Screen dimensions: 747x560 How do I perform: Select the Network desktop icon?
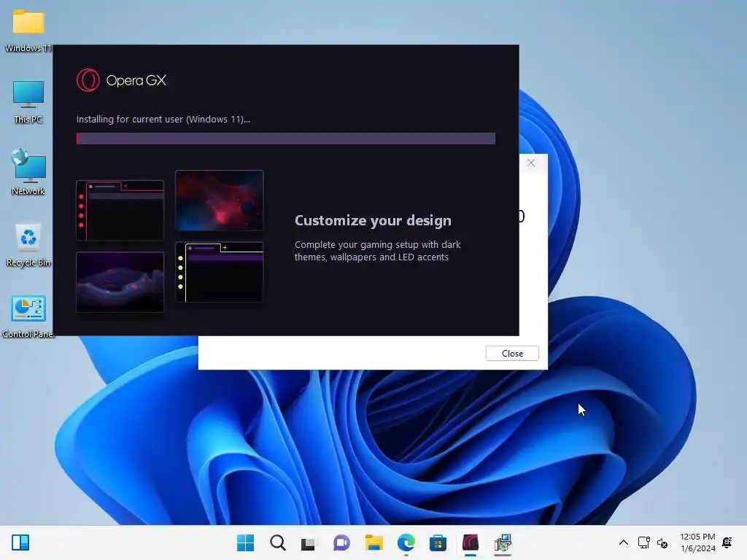pyautogui.click(x=28, y=172)
